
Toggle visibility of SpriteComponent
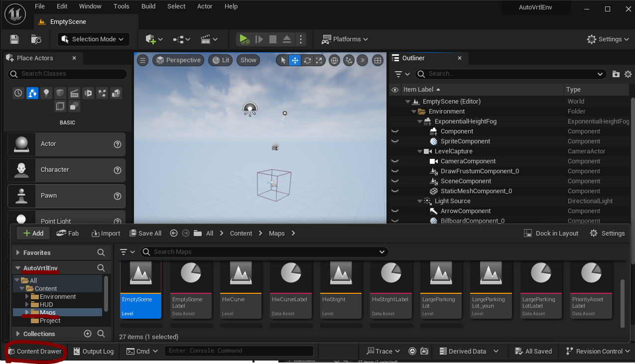(395, 141)
